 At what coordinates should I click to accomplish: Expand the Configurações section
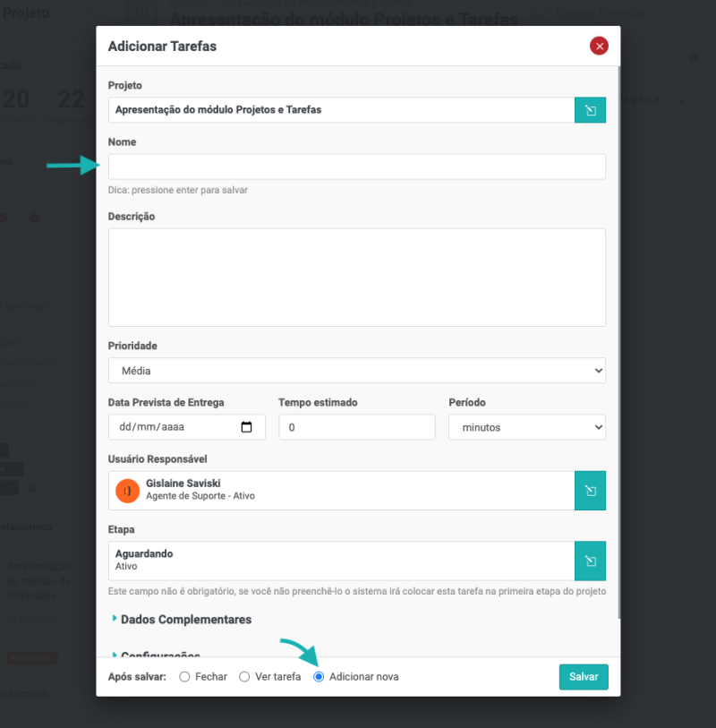pos(159,655)
